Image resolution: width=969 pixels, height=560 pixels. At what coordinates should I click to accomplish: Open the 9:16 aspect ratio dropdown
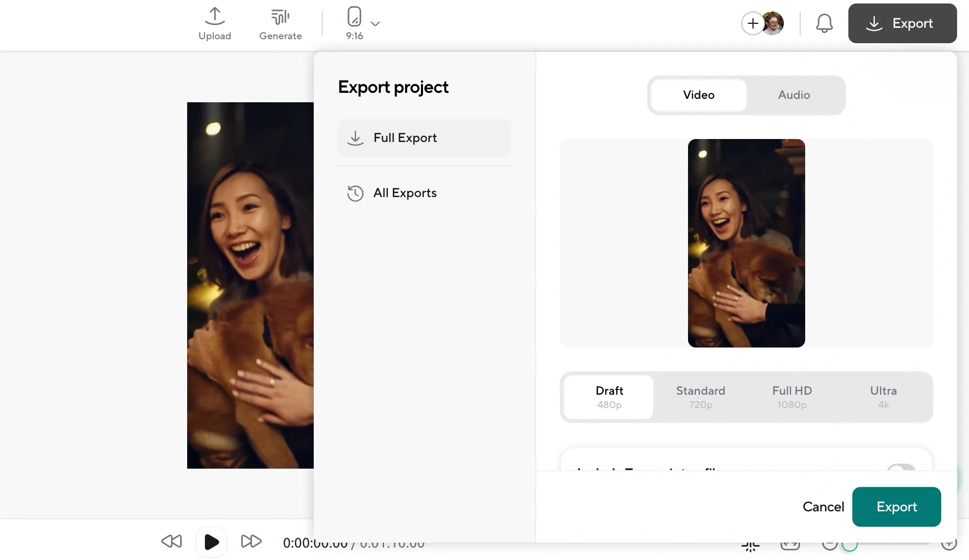[x=376, y=23]
